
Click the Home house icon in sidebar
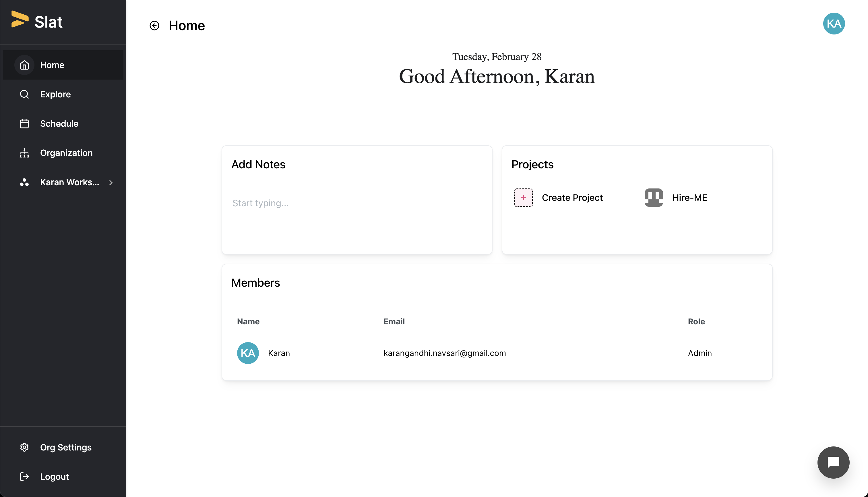coord(24,65)
